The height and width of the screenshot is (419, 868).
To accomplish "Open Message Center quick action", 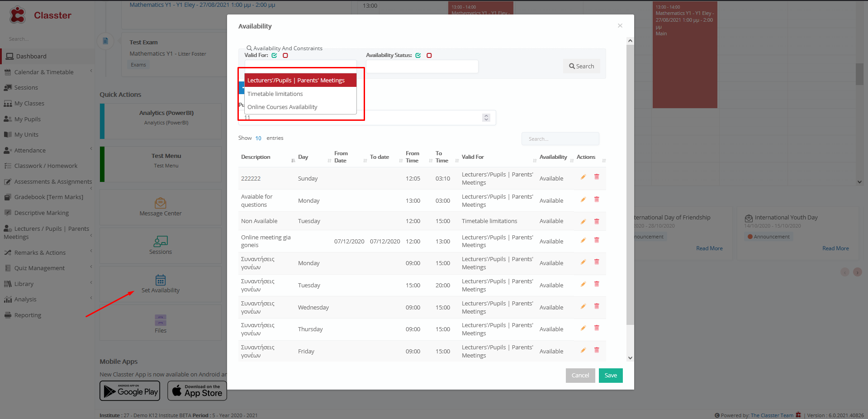I will pos(161,207).
